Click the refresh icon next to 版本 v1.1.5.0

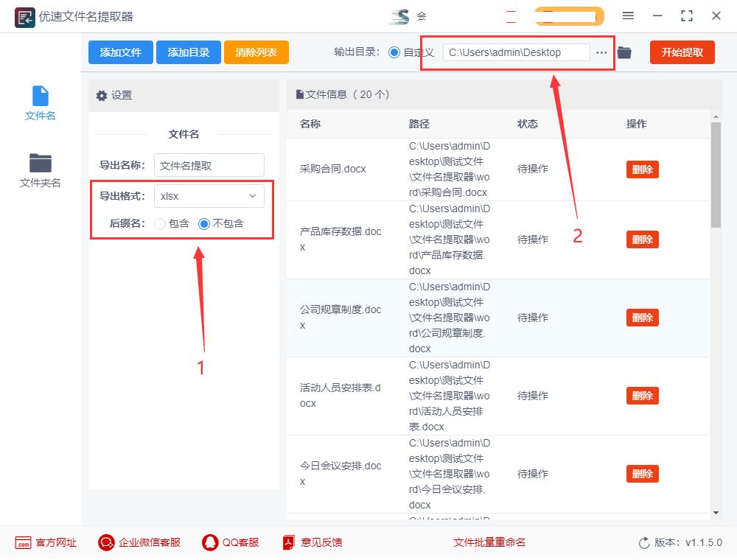643,543
